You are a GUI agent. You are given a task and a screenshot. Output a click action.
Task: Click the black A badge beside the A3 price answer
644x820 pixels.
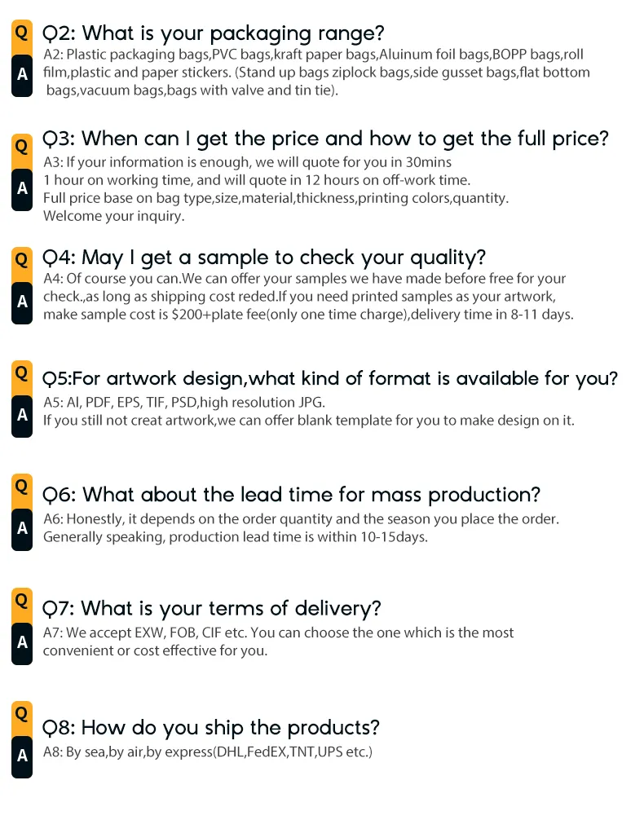[22, 188]
